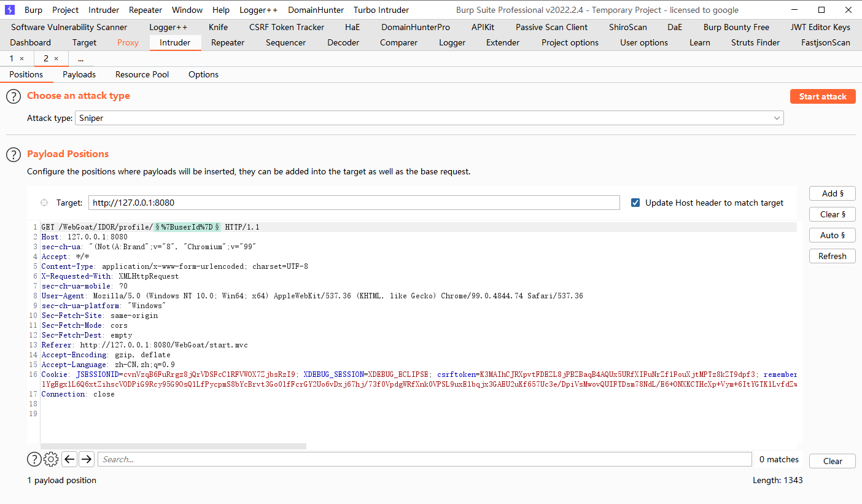The image size is (862, 504).
Task: Switch to Passive Scan Client tab
Action: (x=551, y=27)
